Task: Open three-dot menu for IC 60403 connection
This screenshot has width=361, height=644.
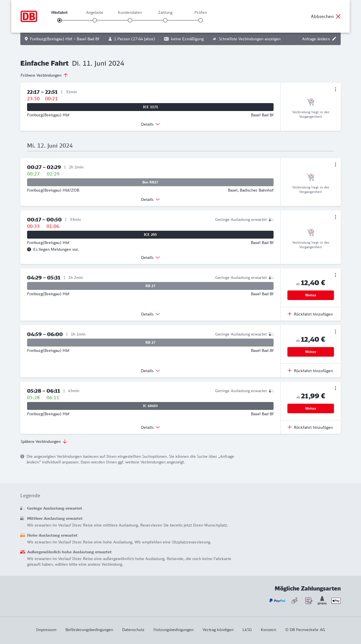Action: pyautogui.click(x=335, y=388)
